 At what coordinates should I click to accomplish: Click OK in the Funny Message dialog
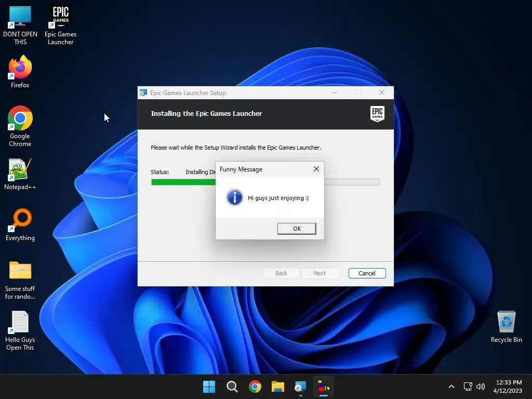[x=297, y=229]
